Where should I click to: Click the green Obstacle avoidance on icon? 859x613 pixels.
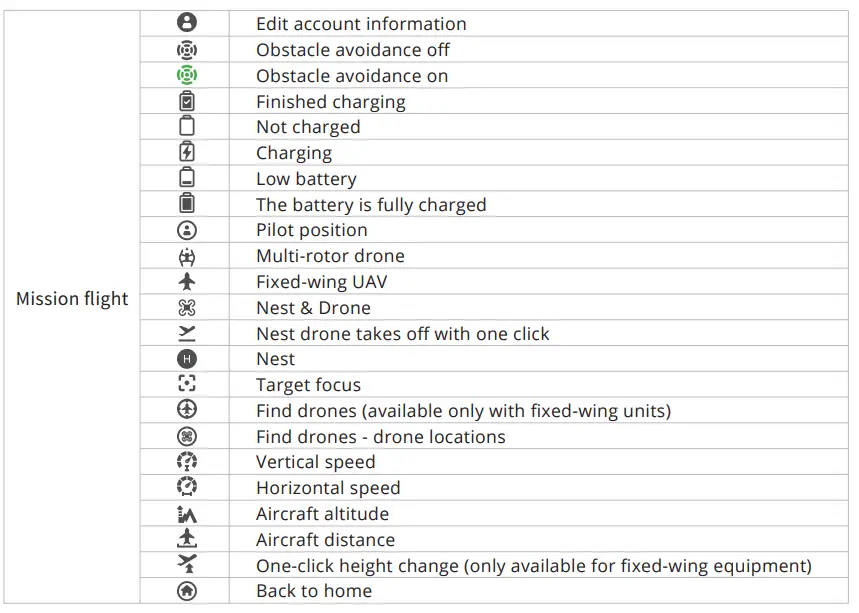click(186, 75)
